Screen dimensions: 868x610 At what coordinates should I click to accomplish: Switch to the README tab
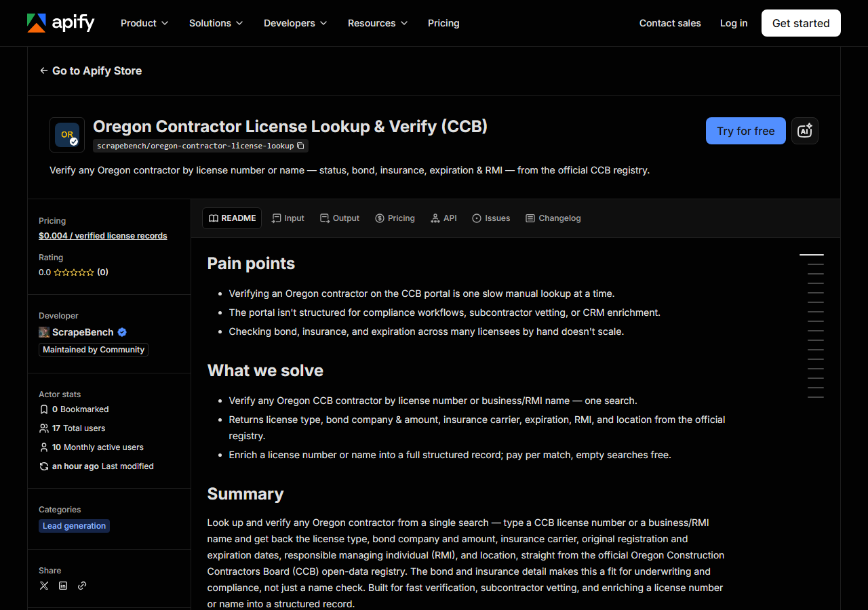click(x=232, y=218)
